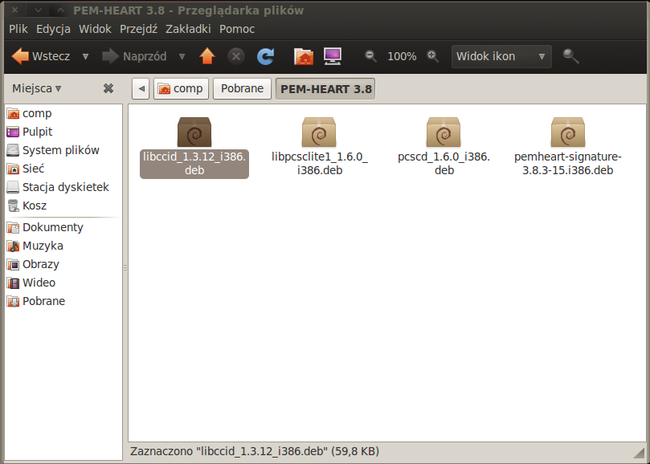Viewport: 650px width, 464px height.
Task: Go up one folder level
Action: click(x=207, y=56)
